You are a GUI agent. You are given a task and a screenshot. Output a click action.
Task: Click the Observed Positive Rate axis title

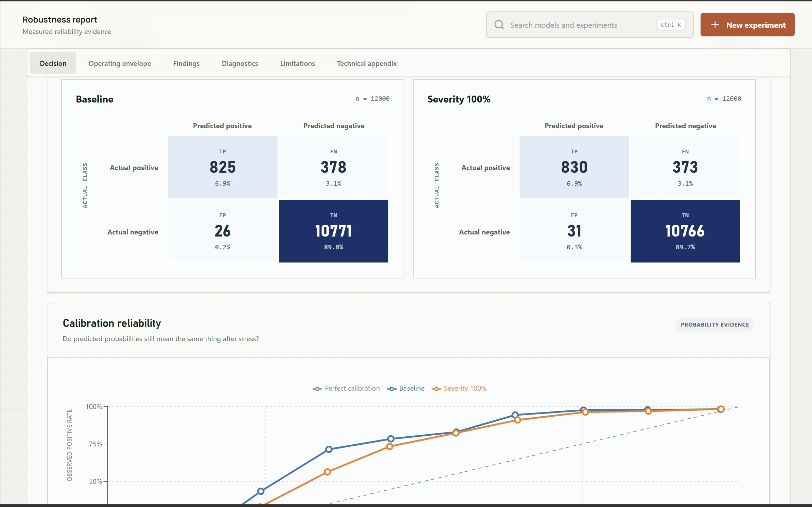click(x=70, y=445)
